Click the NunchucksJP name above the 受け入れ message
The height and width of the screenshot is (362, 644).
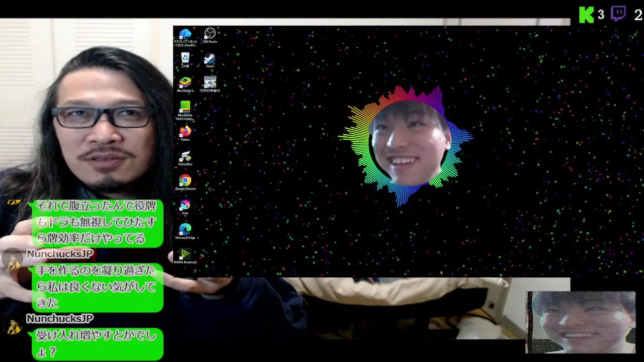coord(59,319)
